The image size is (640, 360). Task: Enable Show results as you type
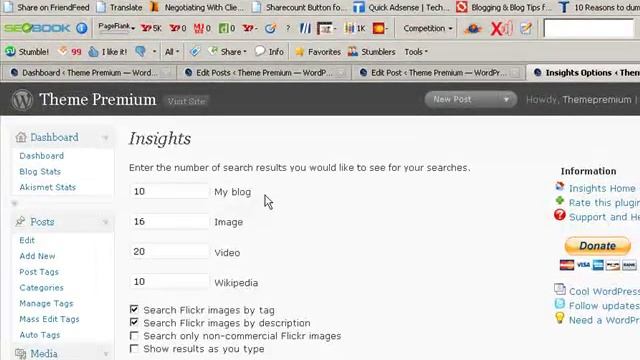coord(134,349)
